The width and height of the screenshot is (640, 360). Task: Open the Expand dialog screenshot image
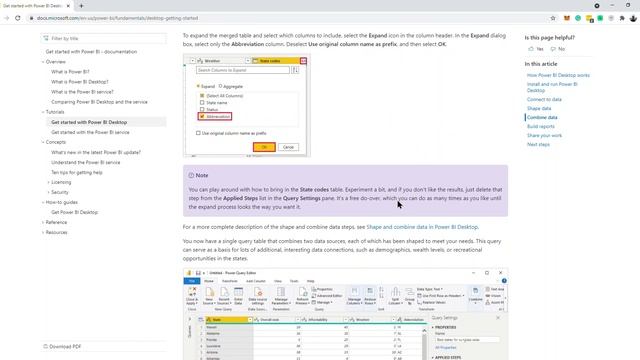coord(247,106)
